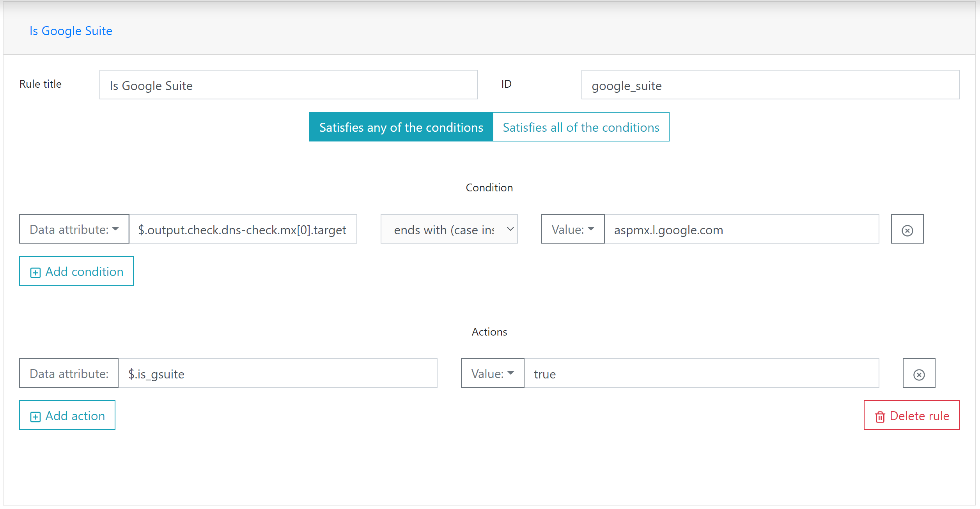980x509 pixels.
Task: Click the action 'Data attribute:' label box
Action: (x=69, y=373)
